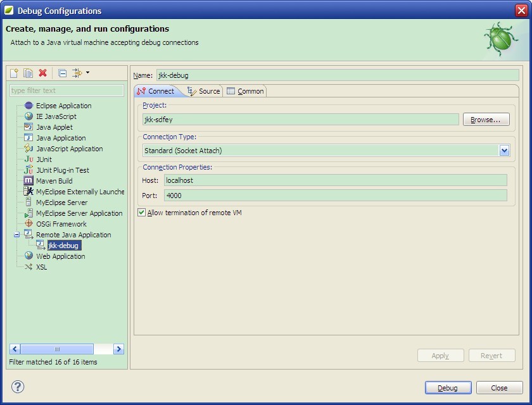Open the Connection Type dropdown
The image size is (532, 405).
tap(505, 151)
